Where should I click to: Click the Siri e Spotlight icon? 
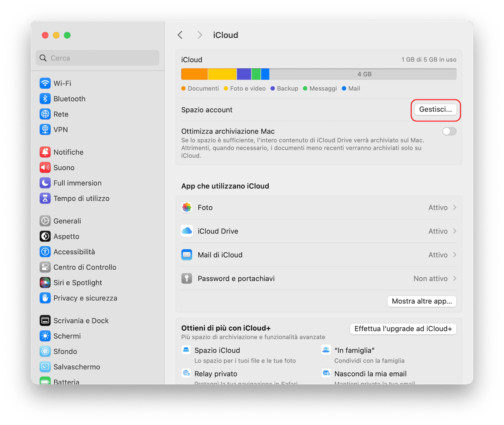(45, 283)
